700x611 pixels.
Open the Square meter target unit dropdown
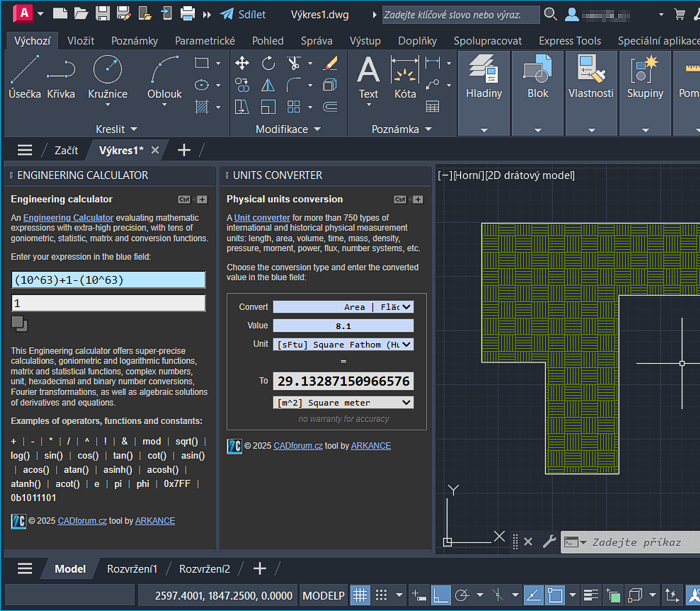point(343,403)
